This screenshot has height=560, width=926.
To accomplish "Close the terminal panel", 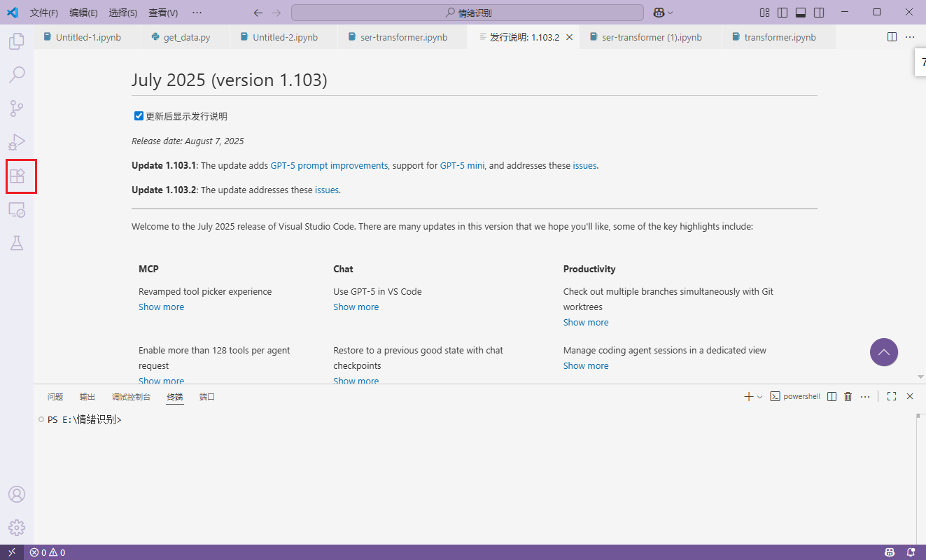I will pos(910,396).
